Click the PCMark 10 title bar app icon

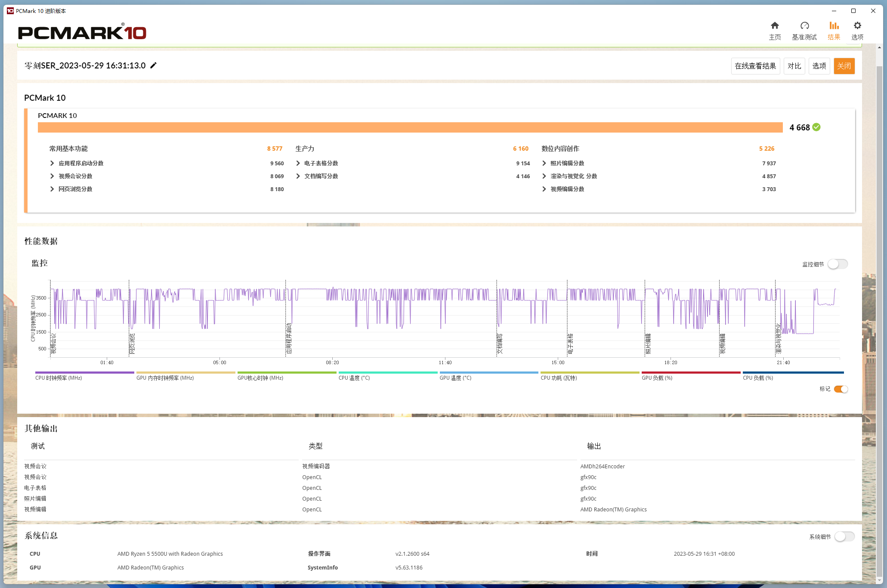[10, 11]
